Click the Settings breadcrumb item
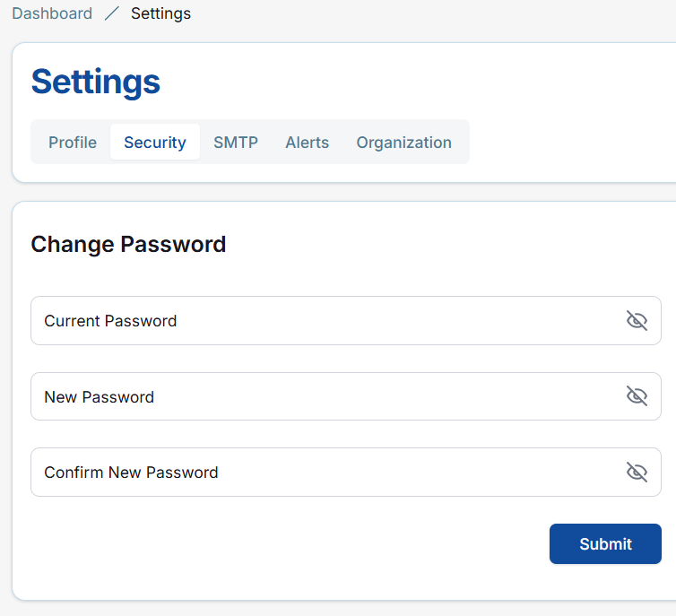 pyautogui.click(x=160, y=13)
